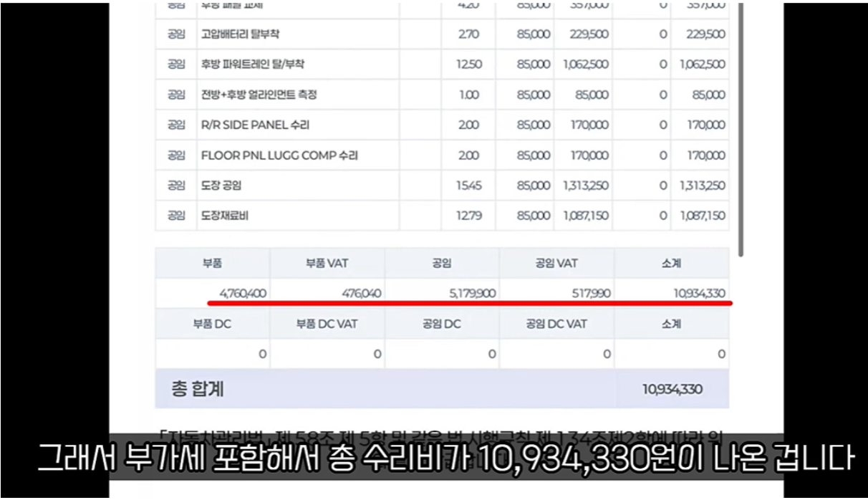Click the 부품 VAT column header
The width and height of the screenshot is (868, 500).
click(327, 264)
